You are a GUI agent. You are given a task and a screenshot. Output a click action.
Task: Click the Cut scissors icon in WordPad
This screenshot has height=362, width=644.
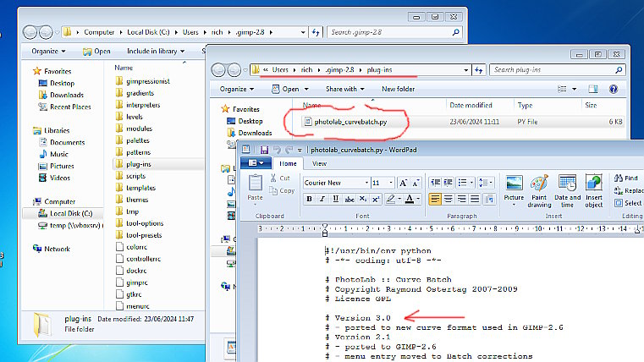point(273,178)
